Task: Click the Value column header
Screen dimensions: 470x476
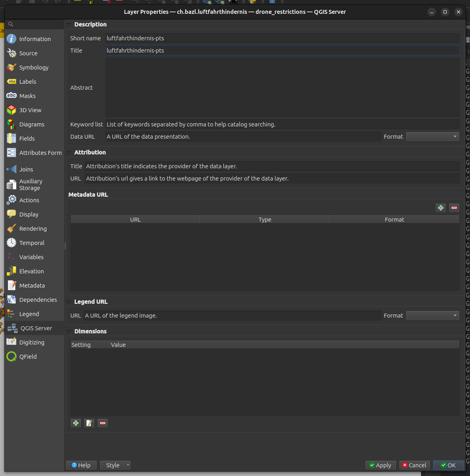Action: 284,345
